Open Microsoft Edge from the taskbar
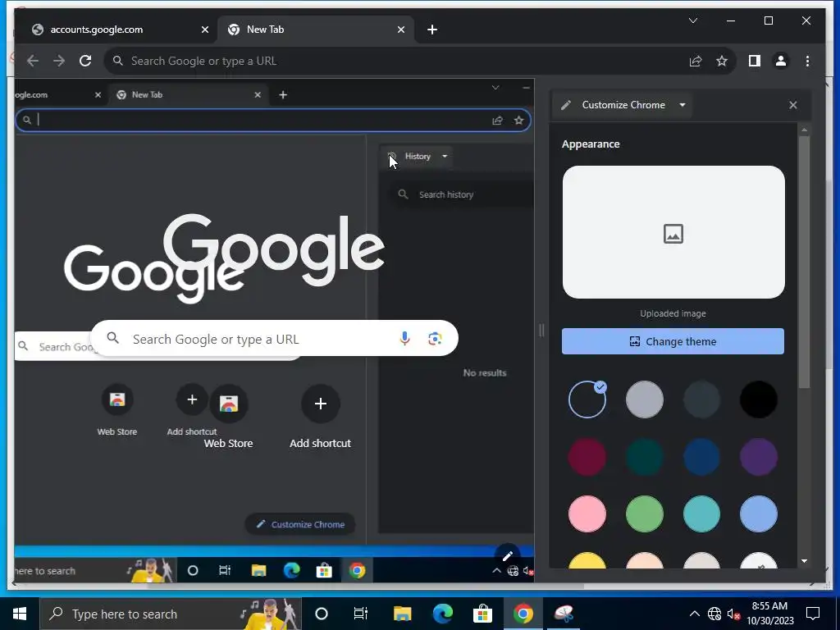 (x=442, y=614)
